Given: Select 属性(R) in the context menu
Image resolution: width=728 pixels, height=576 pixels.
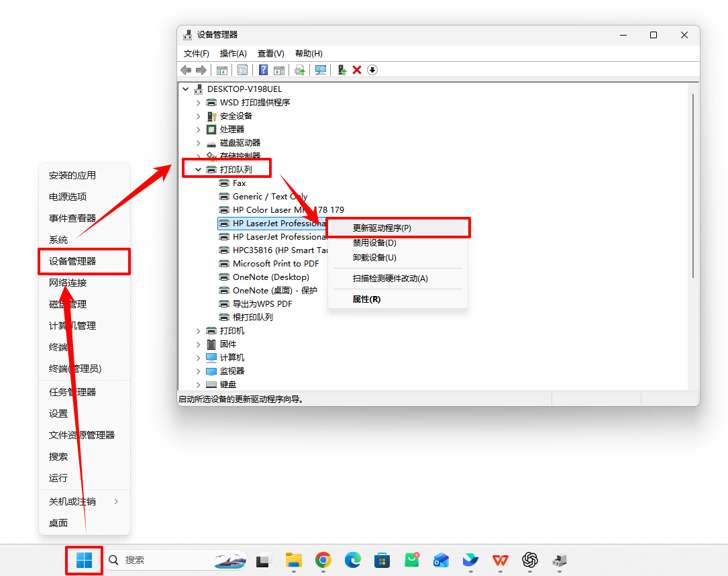Looking at the screenshot, I should [397, 299].
